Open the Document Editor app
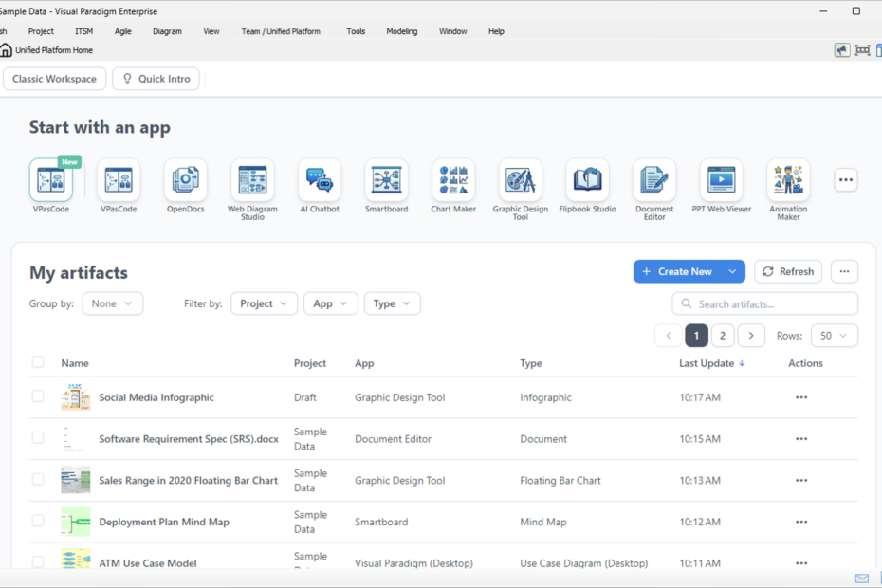Viewport: 882px width, 588px height. click(x=654, y=180)
